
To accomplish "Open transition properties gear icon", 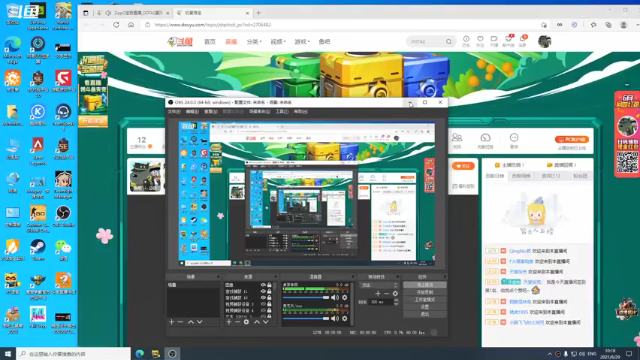I will coord(395,293).
